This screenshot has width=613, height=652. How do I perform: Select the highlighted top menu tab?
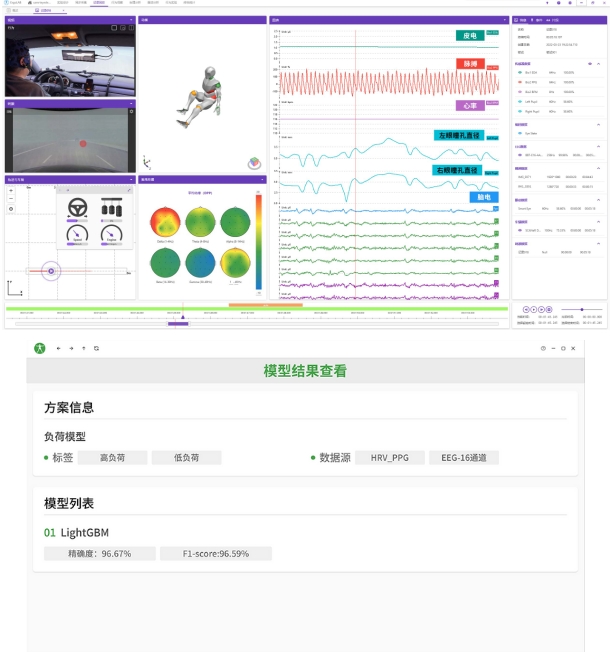coord(99,2)
